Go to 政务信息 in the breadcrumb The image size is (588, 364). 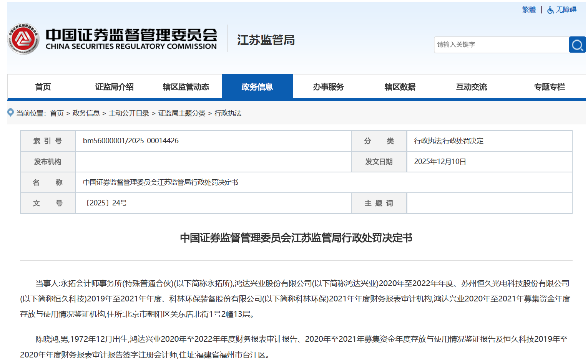(x=86, y=113)
